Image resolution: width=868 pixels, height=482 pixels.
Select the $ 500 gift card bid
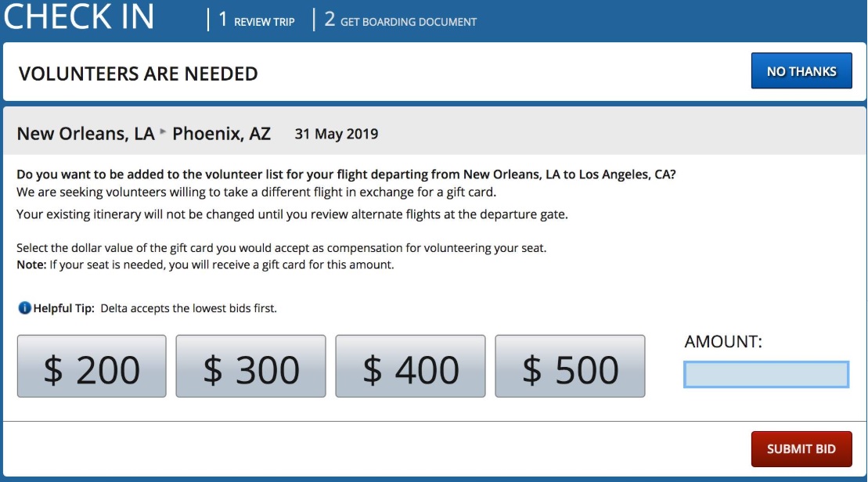(570, 366)
